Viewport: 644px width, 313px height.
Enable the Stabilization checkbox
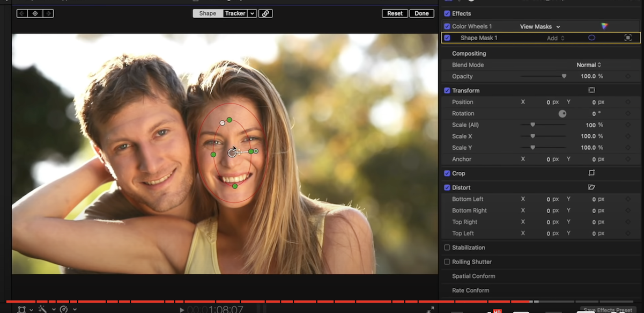447,248
